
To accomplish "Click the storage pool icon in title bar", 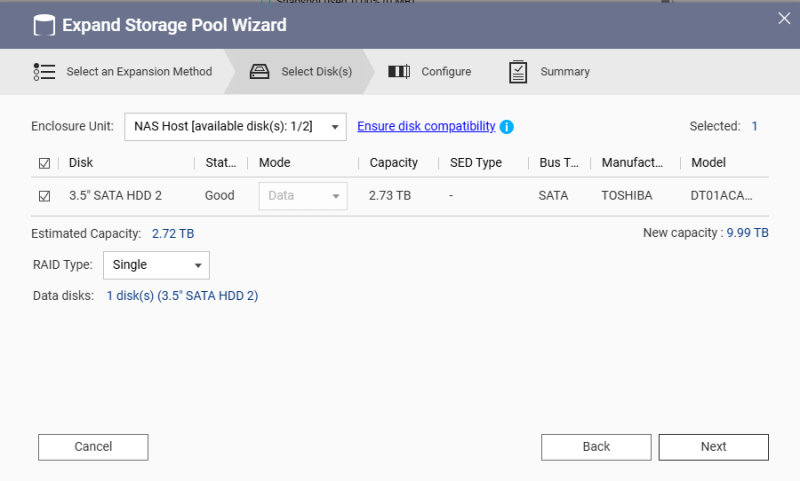I will pos(44,25).
